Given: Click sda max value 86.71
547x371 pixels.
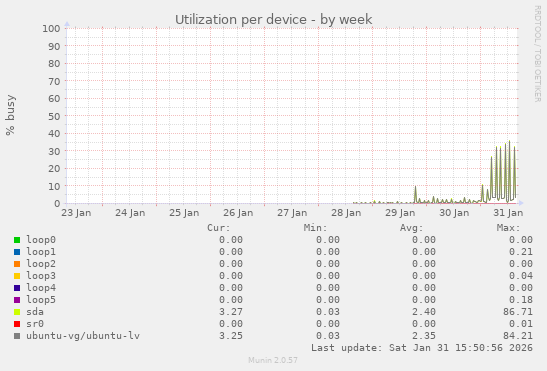Looking at the screenshot, I should (x=518, y=312).
